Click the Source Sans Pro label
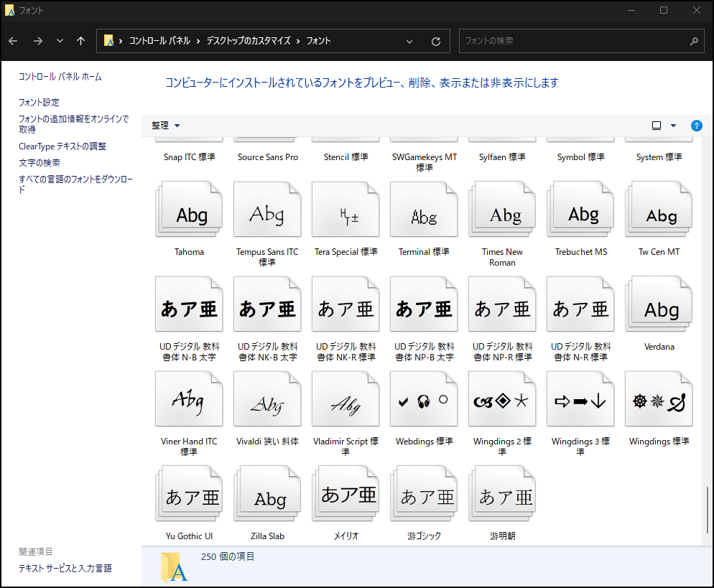 coord(268,157)
